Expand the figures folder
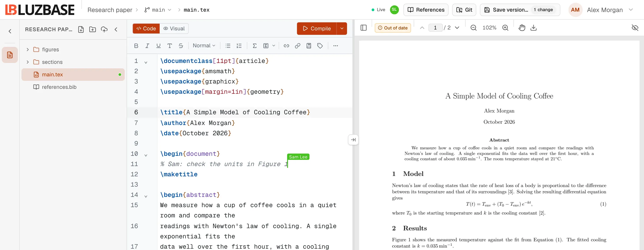 pos(28,49)
